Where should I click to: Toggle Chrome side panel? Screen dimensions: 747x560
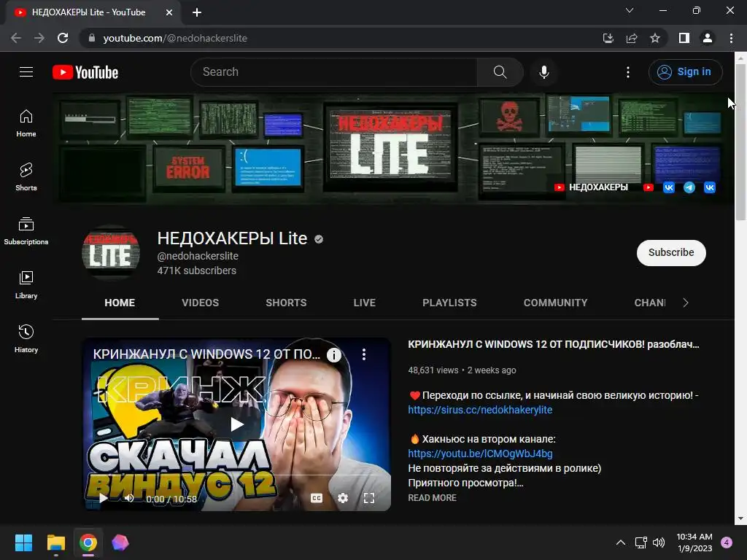coord(684,38)
